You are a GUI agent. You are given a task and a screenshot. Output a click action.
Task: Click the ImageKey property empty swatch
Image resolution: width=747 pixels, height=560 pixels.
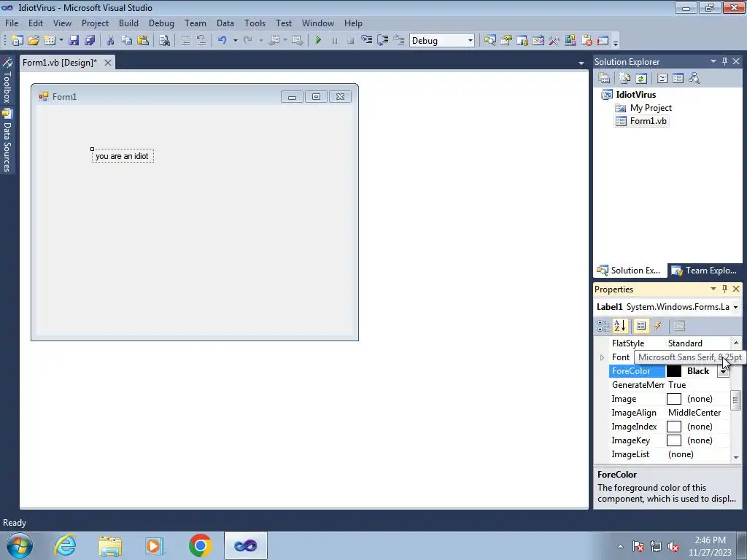(x=674, y=440)
